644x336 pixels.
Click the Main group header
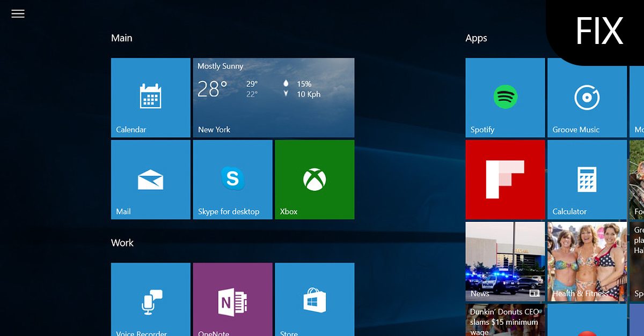pos(122,38)
